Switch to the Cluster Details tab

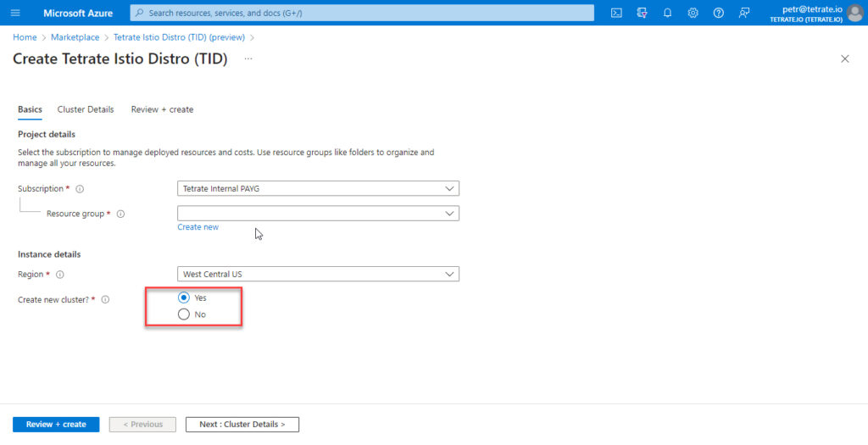click(x=86, y=109)
